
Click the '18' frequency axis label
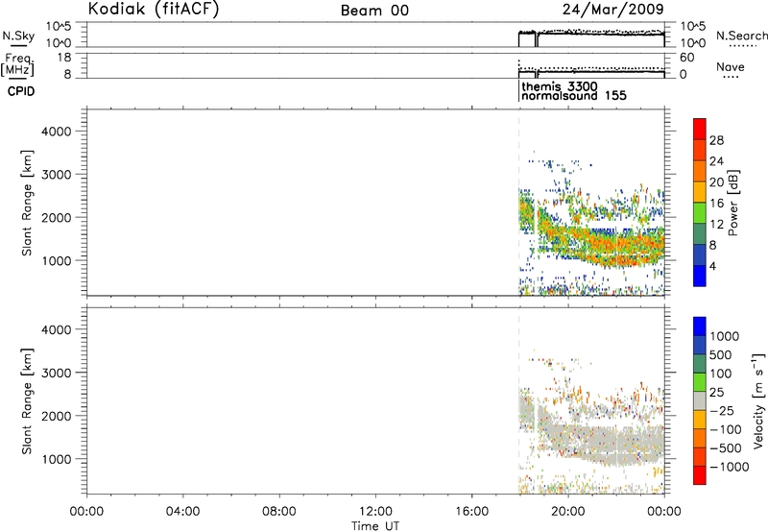64,58
